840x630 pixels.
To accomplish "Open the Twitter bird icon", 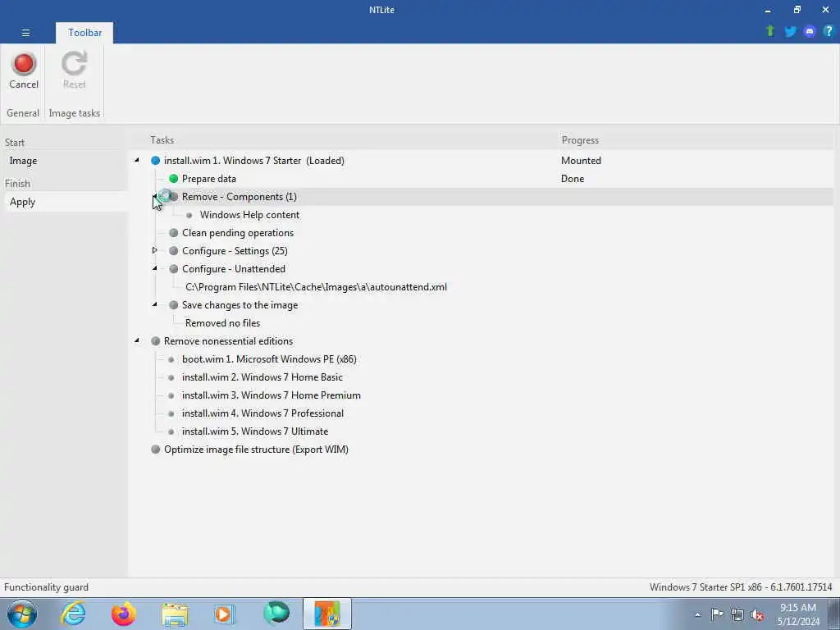I will 790,32.
